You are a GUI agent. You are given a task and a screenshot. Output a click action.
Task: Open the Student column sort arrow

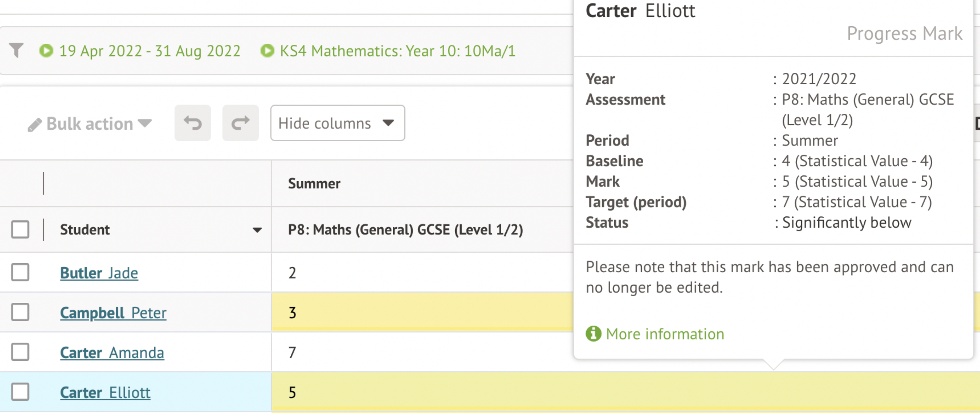click(257, 230)
